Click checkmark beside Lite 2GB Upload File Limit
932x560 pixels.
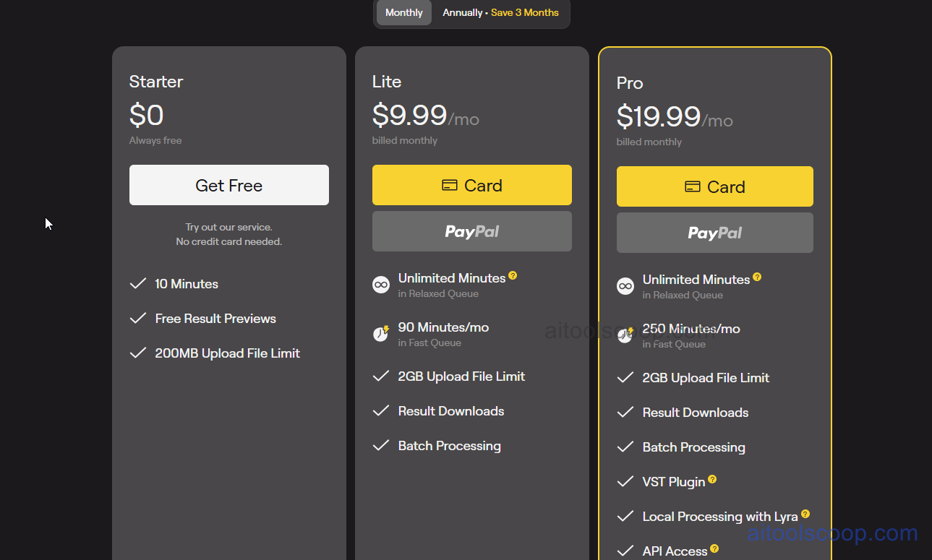coord(381,376)
